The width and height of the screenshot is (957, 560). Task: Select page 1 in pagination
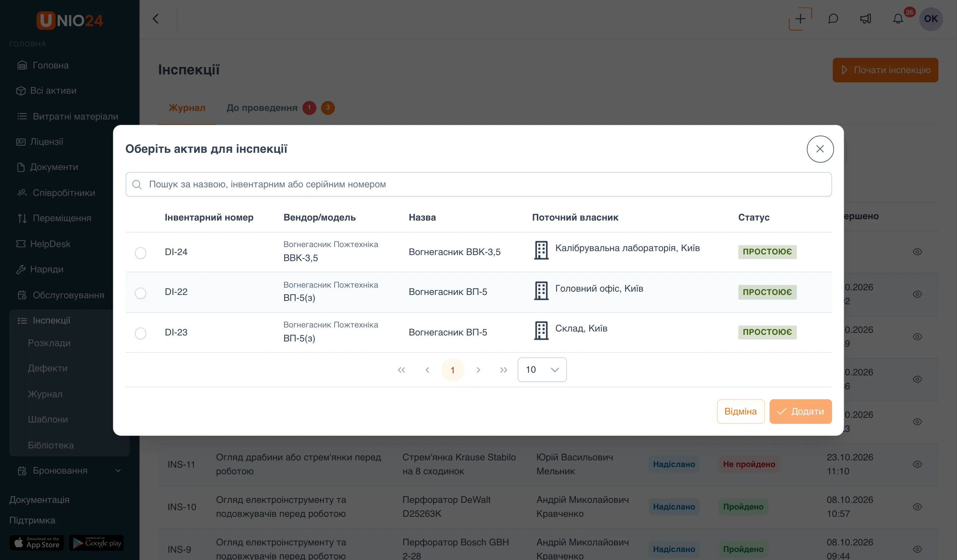453,370
